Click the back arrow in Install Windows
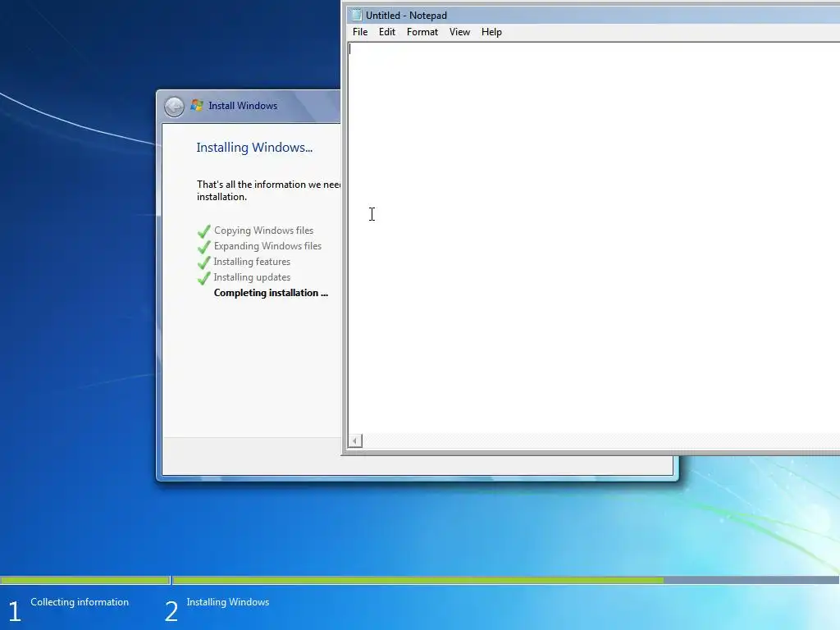The image size is (840, 630). (174, 107)
